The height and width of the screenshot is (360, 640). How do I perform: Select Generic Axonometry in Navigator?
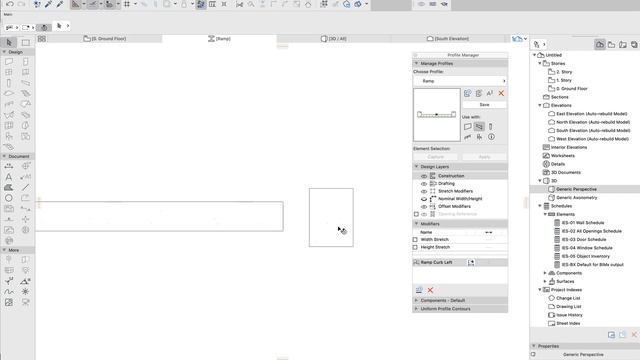576,198
